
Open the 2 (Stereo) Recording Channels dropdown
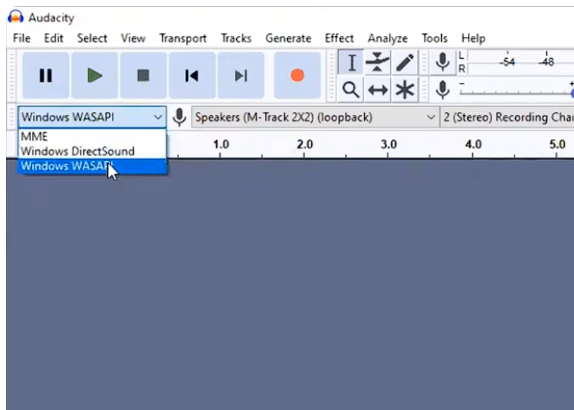point(507,117)
